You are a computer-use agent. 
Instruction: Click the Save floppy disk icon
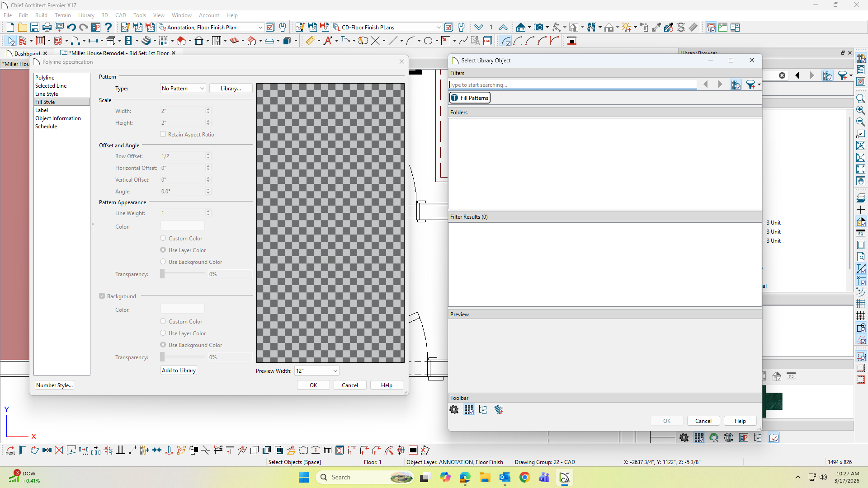pos(35,28)
